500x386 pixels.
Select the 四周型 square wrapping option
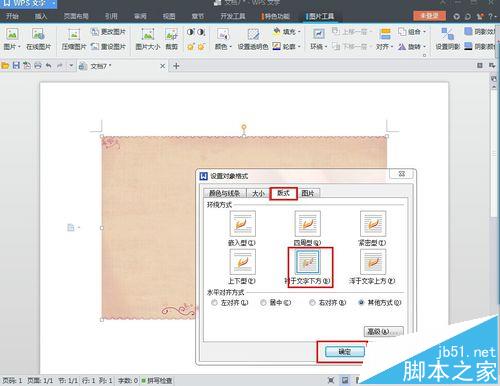pos(307,228)
